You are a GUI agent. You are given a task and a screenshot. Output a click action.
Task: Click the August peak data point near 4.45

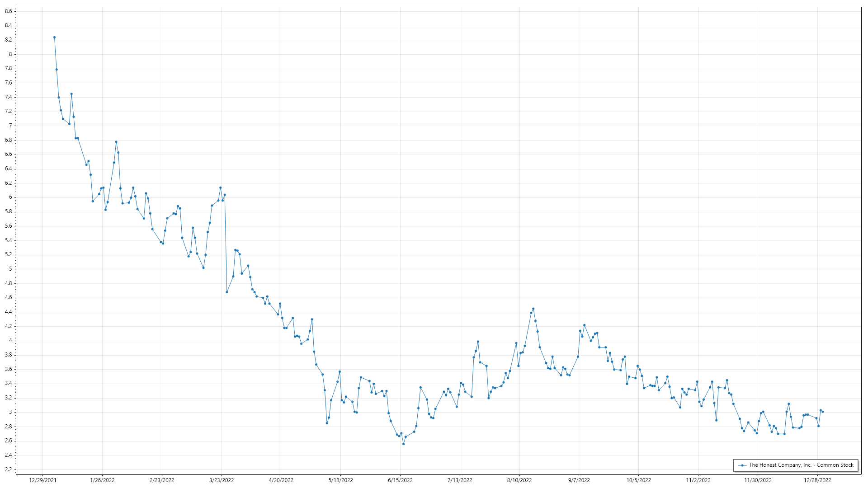533,309
